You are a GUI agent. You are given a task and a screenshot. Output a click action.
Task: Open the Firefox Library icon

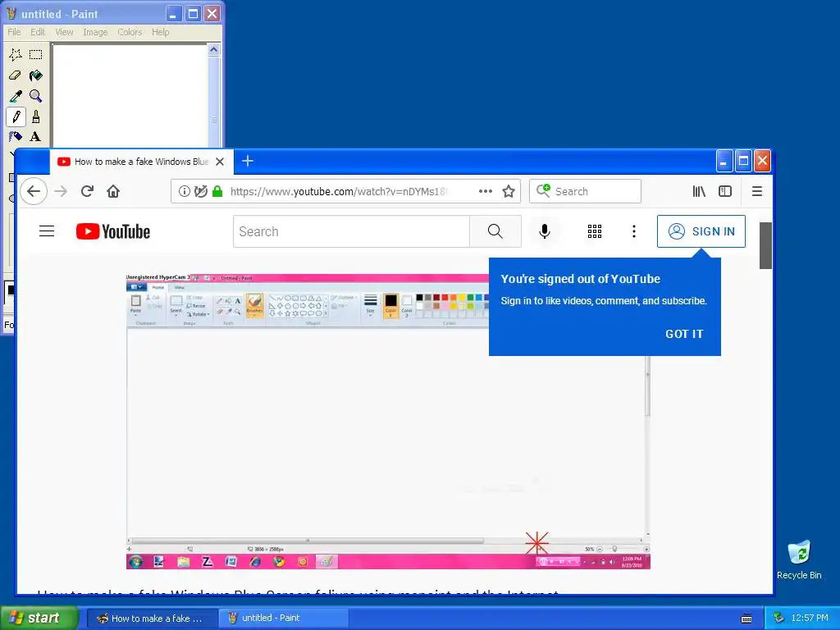[x=699, y=191]
